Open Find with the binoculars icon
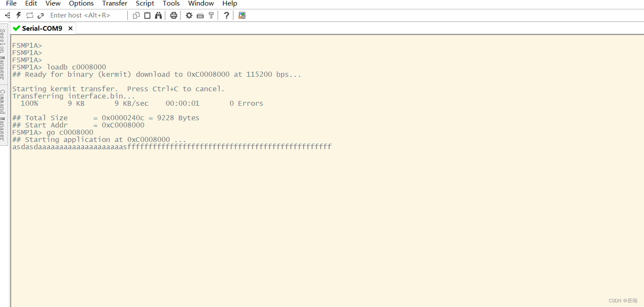 click(158, 15)
